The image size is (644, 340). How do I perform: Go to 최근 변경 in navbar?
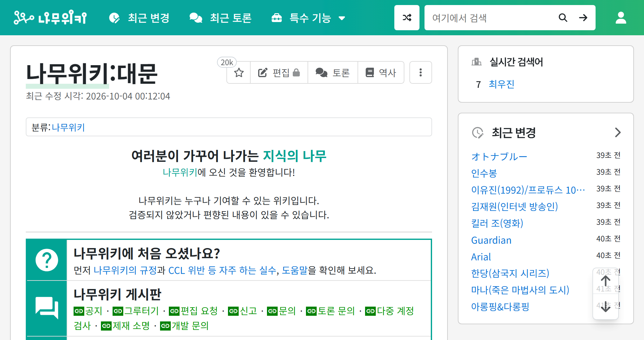coord(139,18)
